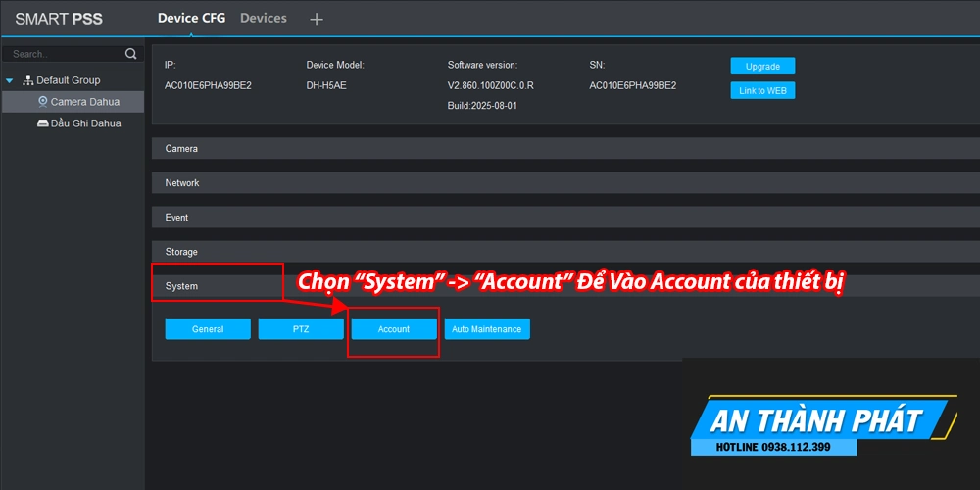Screen dimensions: 980x490
Task: Open the Account settings button
Action: click(394, 329)
